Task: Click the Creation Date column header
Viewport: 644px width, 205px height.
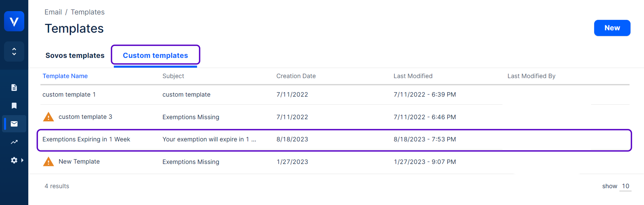Action: point(296,76)
